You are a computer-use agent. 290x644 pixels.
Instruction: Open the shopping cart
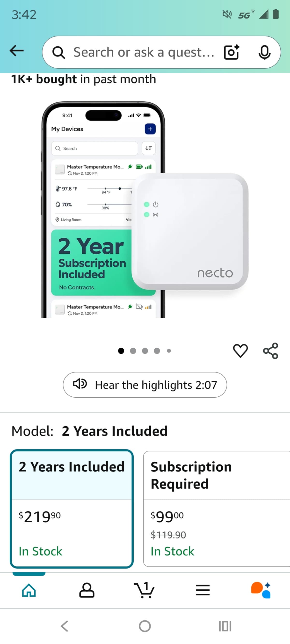coord(144,591)
